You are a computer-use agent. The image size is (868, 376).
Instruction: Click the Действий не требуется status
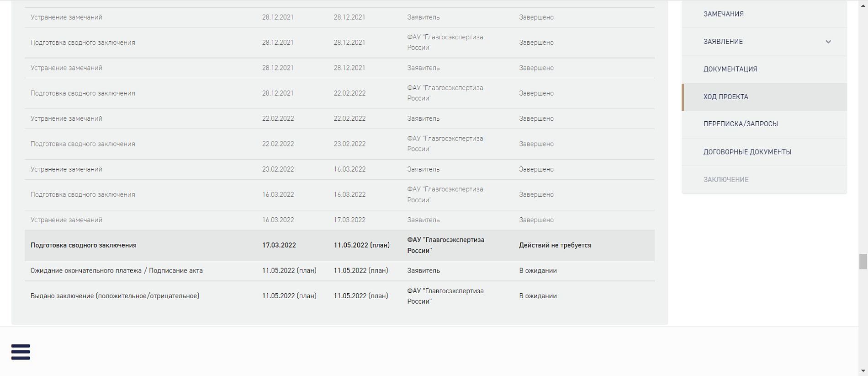(555, 245)
